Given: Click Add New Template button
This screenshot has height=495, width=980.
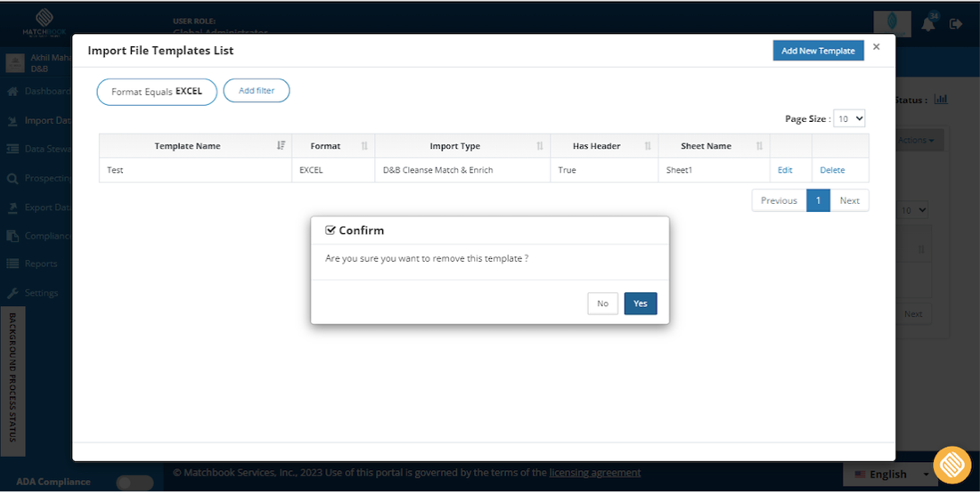Looking at the screenshot, I should pos(818,51).
